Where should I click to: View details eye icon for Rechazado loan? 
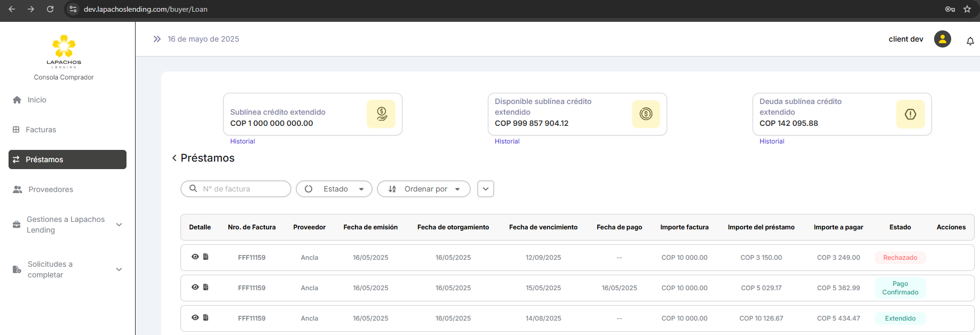coord(195,257)
